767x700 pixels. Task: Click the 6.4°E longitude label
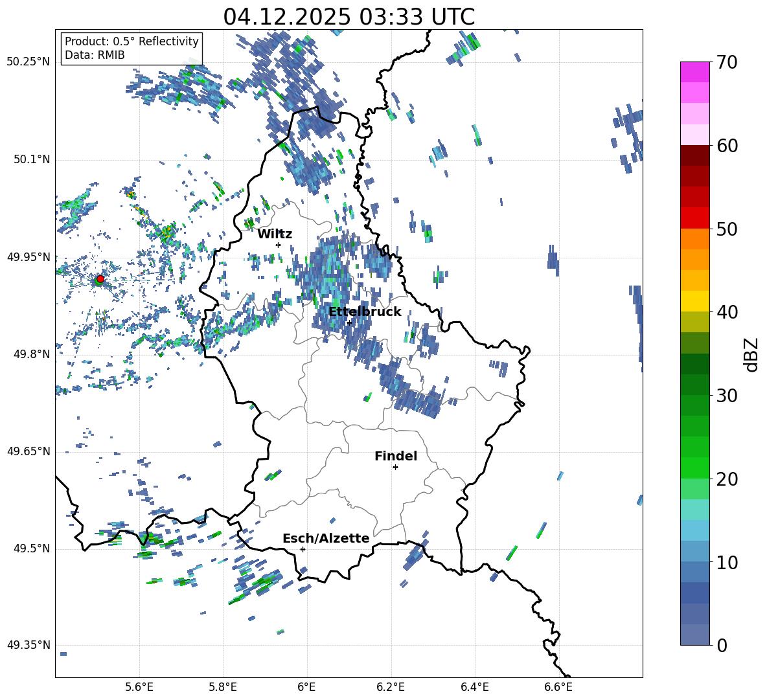(x=474, y=687)
